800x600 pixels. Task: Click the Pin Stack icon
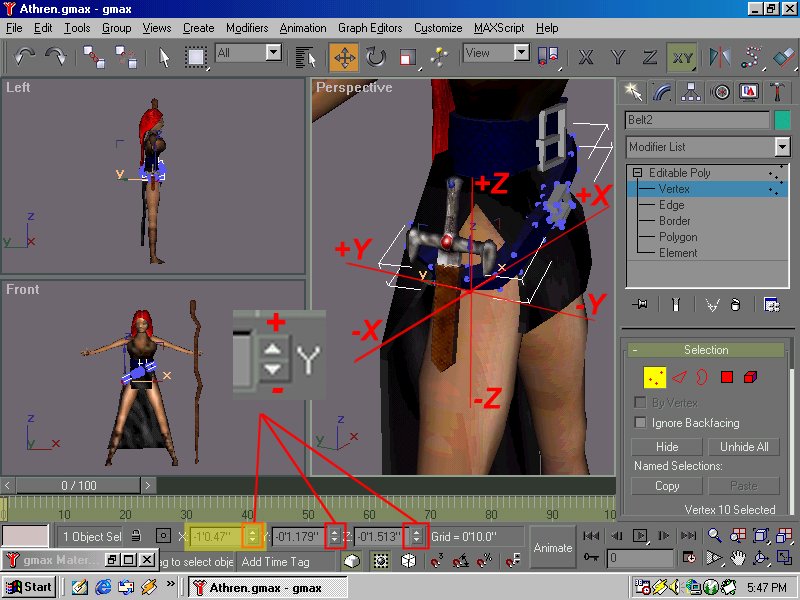(x=640, y=305)
